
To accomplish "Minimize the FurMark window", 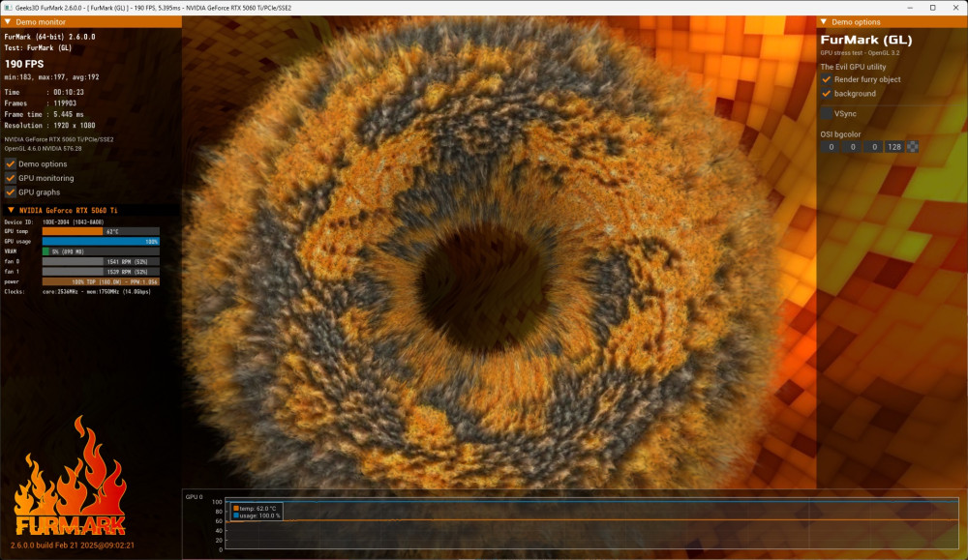I will [x=910, y=8].
